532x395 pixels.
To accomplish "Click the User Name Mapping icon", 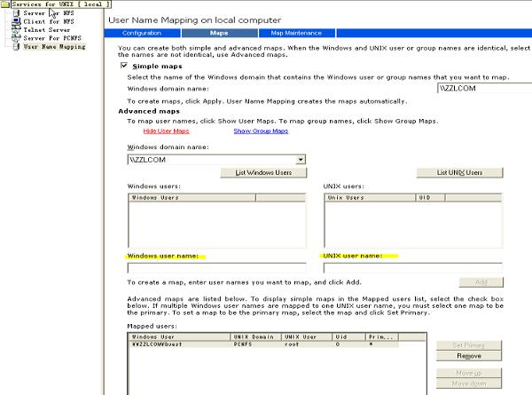I will tap(16, 46).
